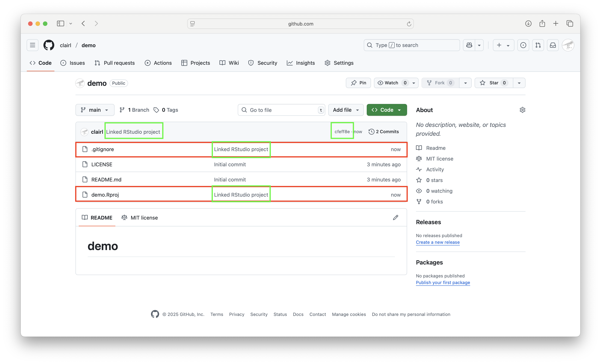Open the Add file dropdown
The height and width of the screenshot is (364, 601).
pyautogui.click(x=346, y=110)
